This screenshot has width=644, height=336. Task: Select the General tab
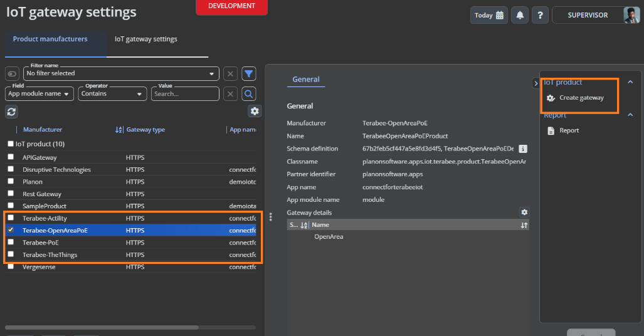[306, 79]
